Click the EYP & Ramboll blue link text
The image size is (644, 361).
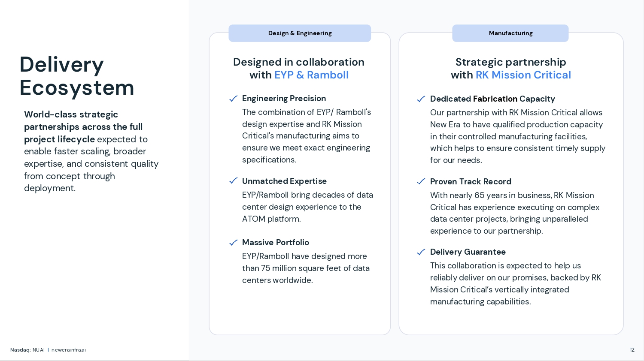pos(311,75)
